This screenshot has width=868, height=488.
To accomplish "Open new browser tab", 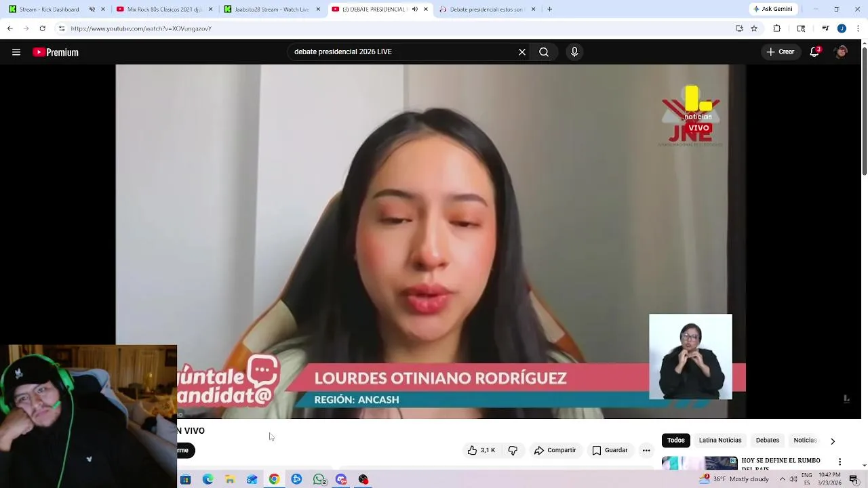I will coord(549,9).
